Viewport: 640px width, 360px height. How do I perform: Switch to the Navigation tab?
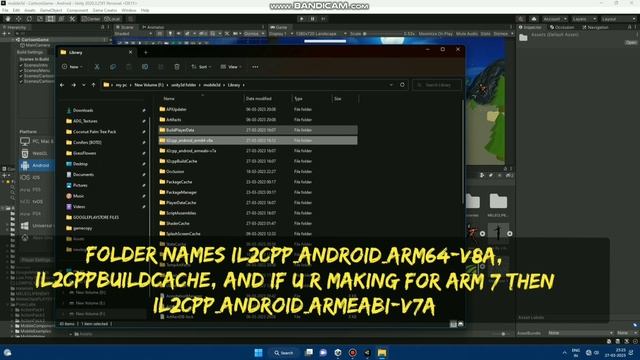(x=595, y=27)
